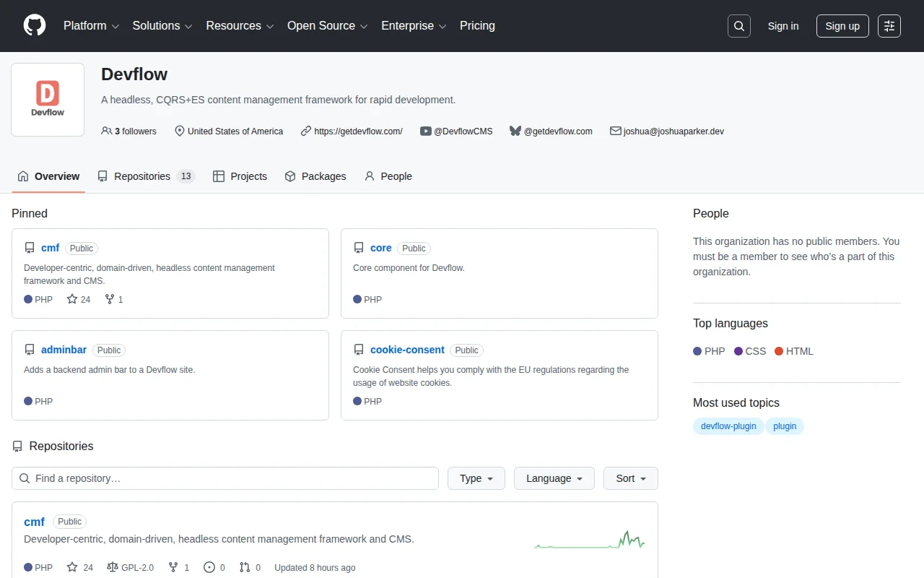Image resolution: width=924 pixels, height=578 pixels.
Task: Click the repo icon on core card
Action: [359, 248]
